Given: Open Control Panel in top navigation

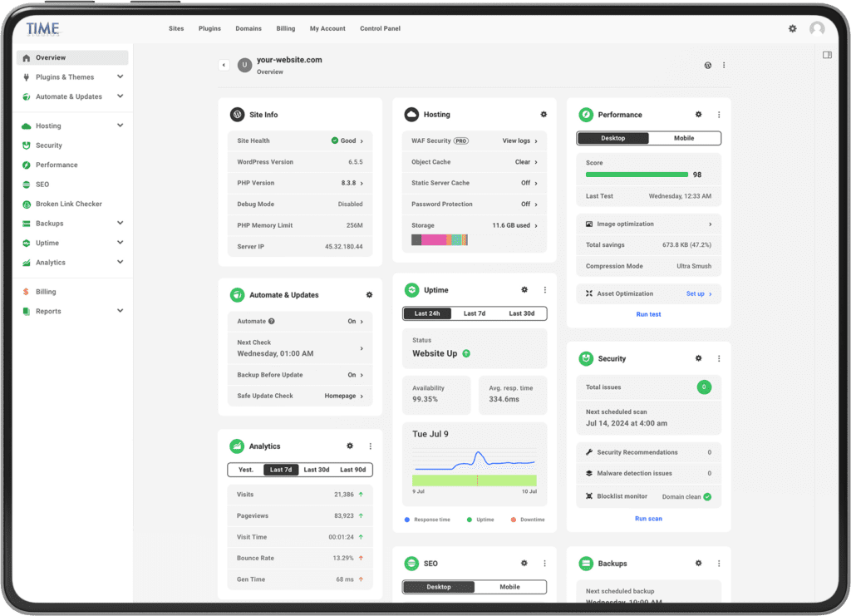Looking at the screenshot, I should tap(380, 28).
